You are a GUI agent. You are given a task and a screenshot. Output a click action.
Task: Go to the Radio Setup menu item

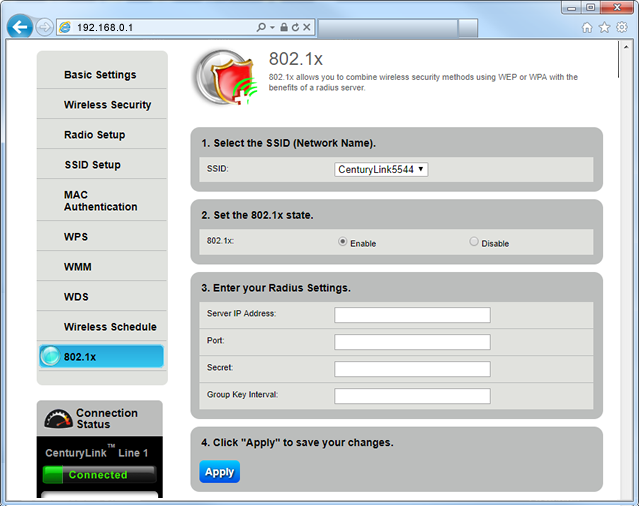94,135
